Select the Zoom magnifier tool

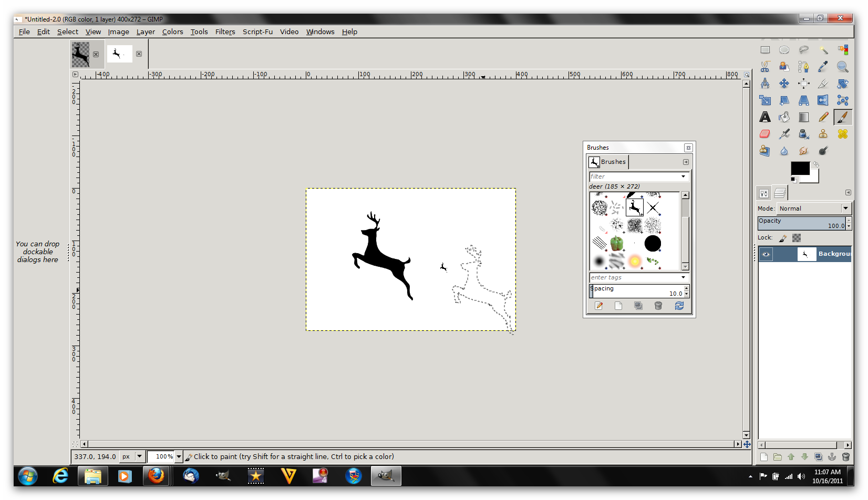843,67
